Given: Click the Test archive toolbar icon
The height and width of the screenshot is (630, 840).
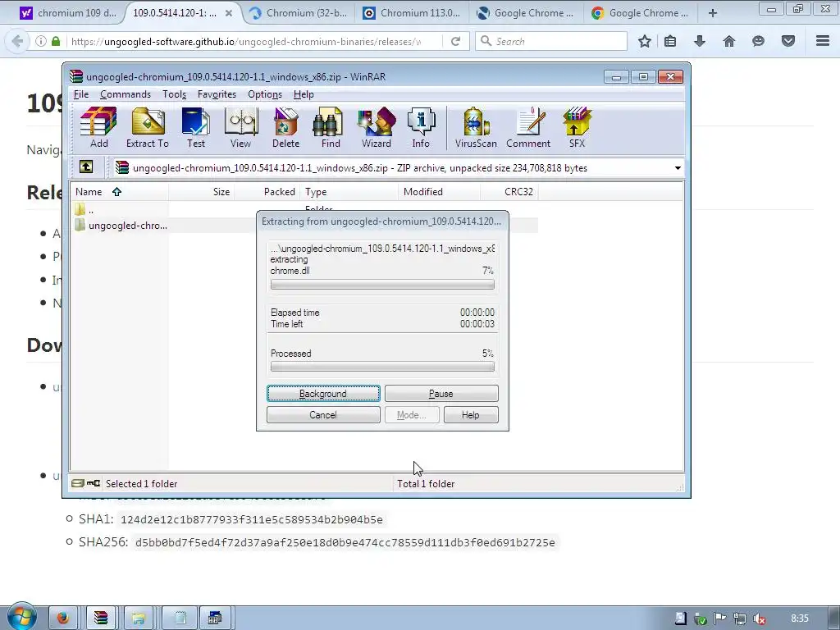Looking at the screenshot, I should pos(195,127).
